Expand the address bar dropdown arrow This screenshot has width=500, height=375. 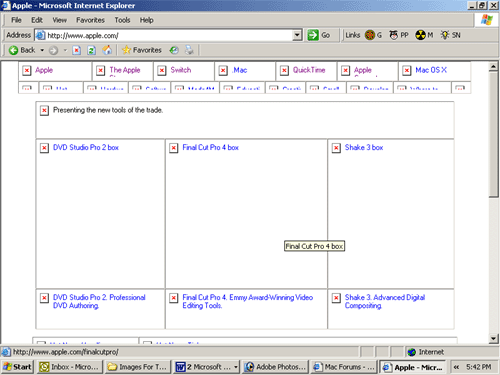297,35
